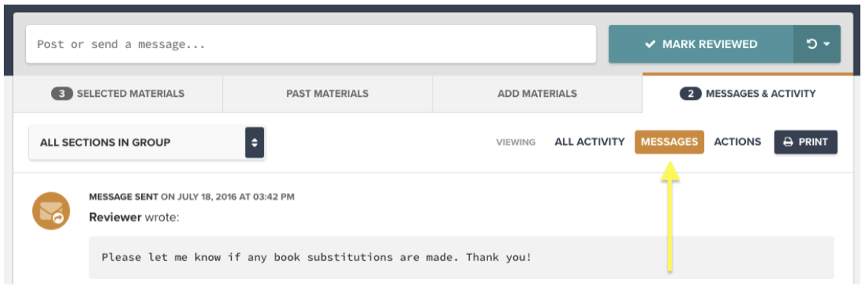
Task: Click the checkmark icon in Mark Reviewed
Action: 651,44
